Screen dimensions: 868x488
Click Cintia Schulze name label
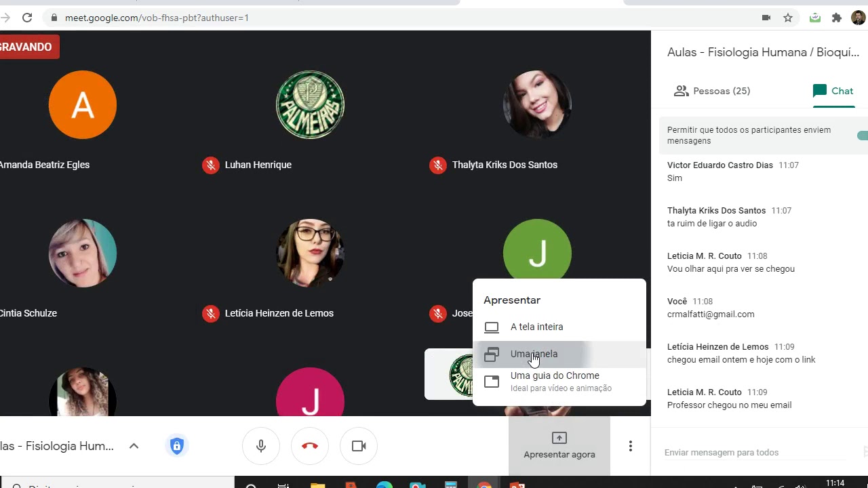click(x=28, y=313)
